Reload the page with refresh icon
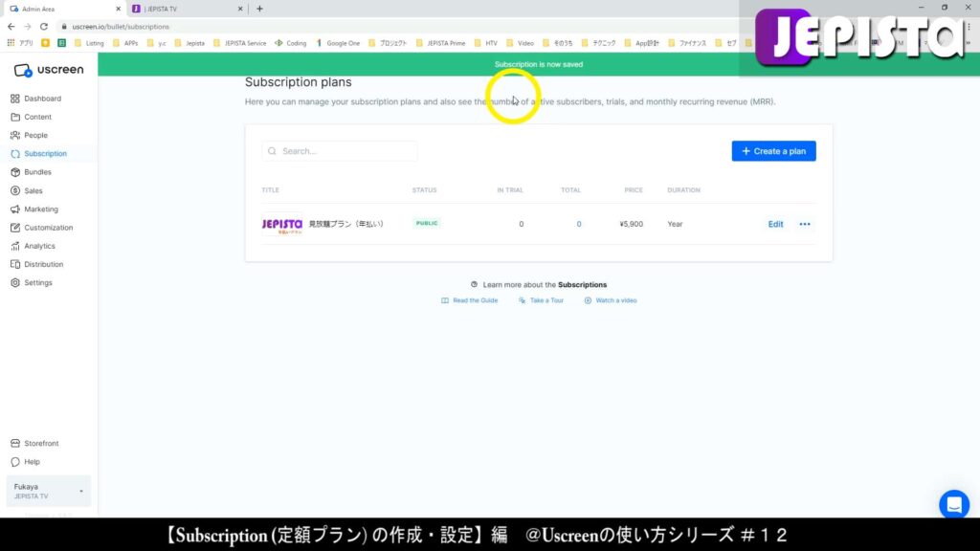This screenshot has height=551, width=980. (x=44, y=27)
